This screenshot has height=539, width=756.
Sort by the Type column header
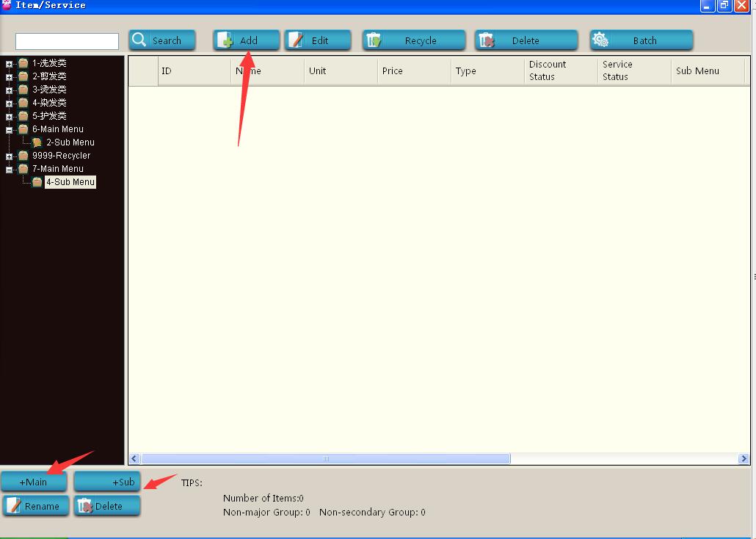click(487, 71)
